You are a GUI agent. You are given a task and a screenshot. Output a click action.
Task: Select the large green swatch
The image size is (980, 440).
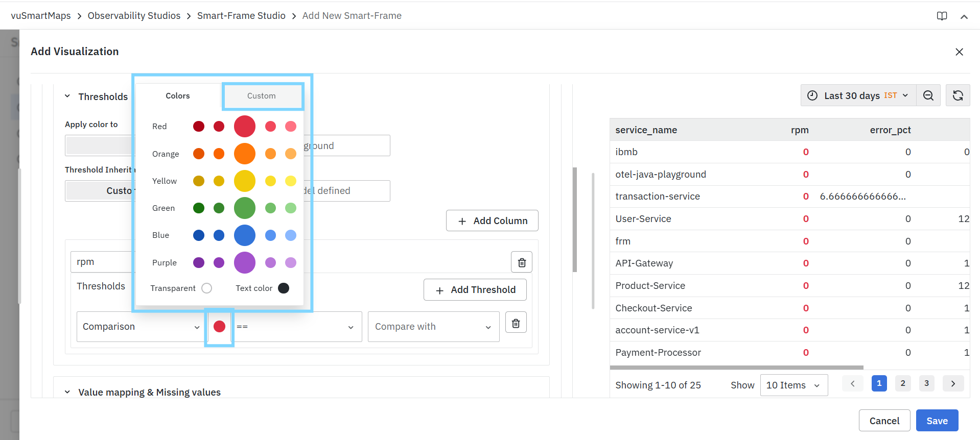coord(245,208)
